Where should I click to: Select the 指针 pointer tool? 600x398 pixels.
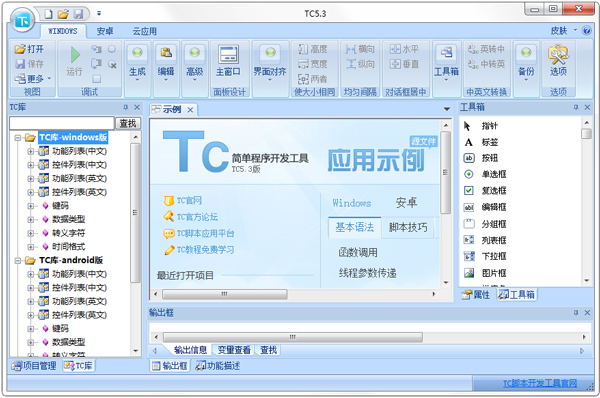coord(481,126)
